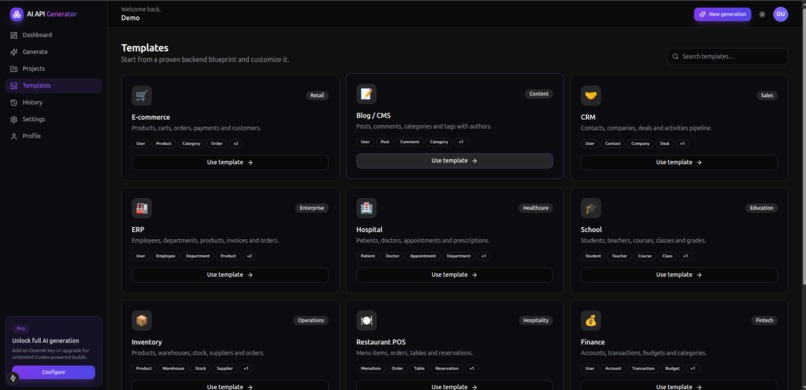The width and height of the screenshot is (806, 390).
Task: Use the E-commerce template
Action: coord(230,162)
